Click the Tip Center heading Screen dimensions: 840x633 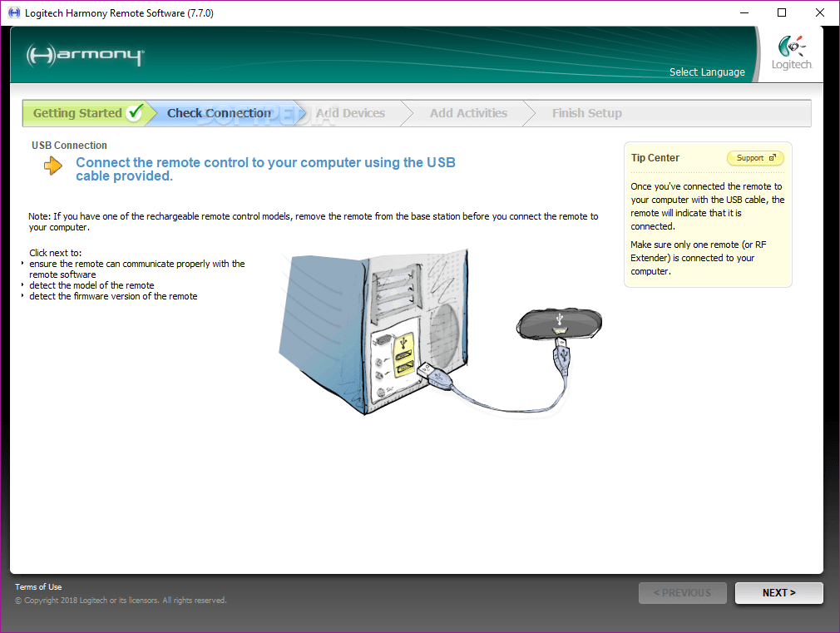(x=655, y=157)
